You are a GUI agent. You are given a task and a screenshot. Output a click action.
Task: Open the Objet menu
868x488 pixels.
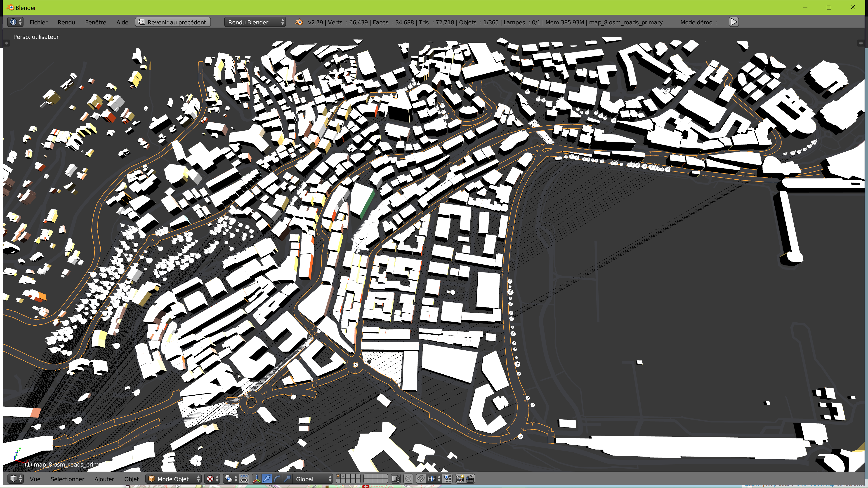click(x=131, y=479)
